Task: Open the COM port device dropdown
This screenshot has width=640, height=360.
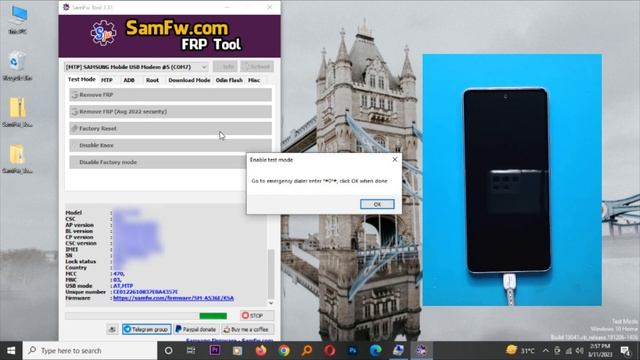Action: [137, 67]
